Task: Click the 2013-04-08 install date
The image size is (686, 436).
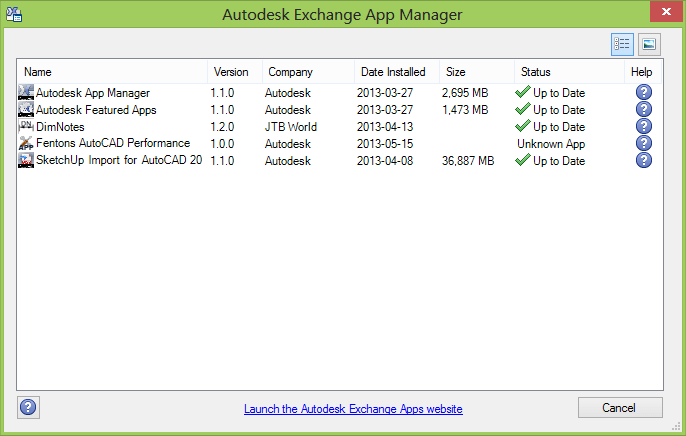Action: pyautogui.click(x=385, y=161)
